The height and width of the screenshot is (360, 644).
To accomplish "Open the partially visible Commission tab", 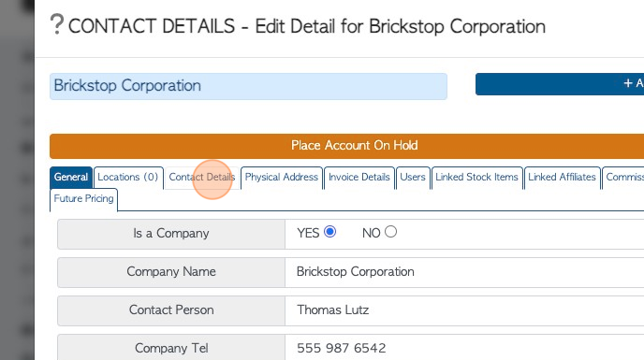I will click(623, 178).
